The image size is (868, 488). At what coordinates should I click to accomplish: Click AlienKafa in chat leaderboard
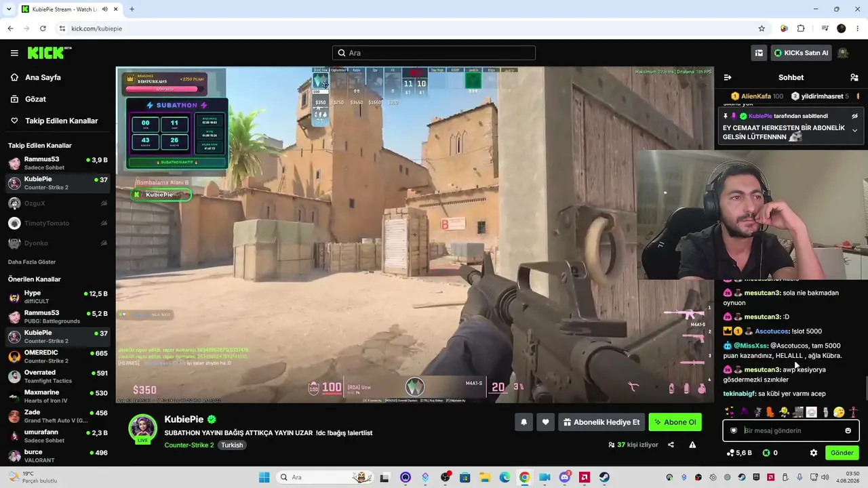tap(756, 96)
